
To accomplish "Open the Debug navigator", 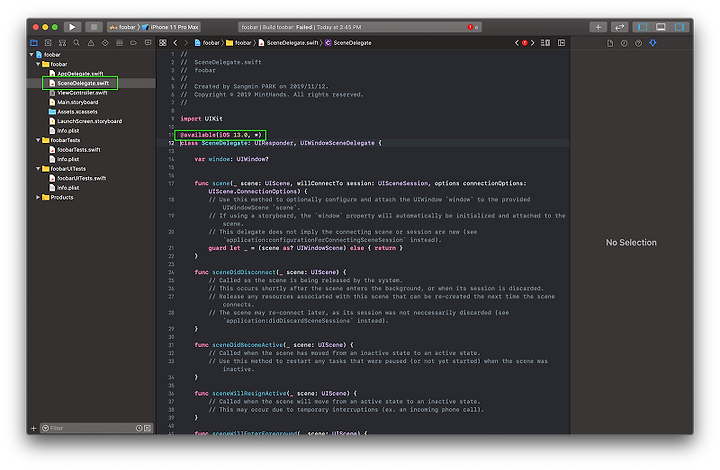I will pos(119,43).
